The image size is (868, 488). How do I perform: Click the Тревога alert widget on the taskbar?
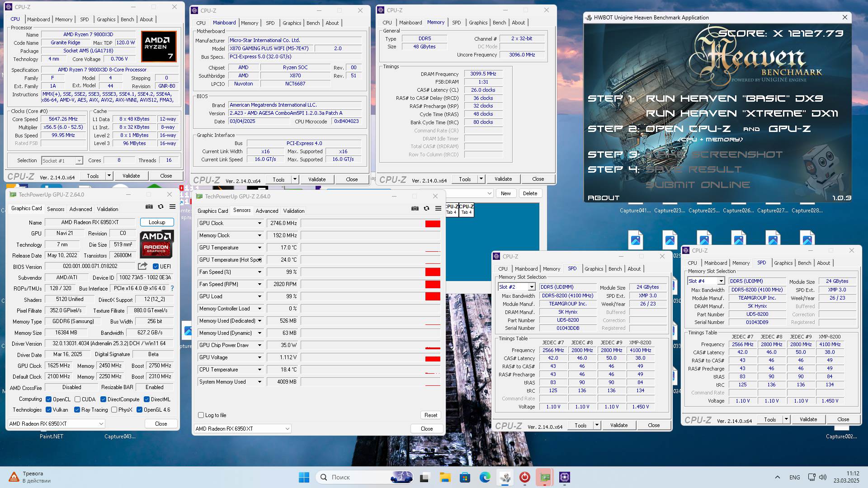click(30, 477)
